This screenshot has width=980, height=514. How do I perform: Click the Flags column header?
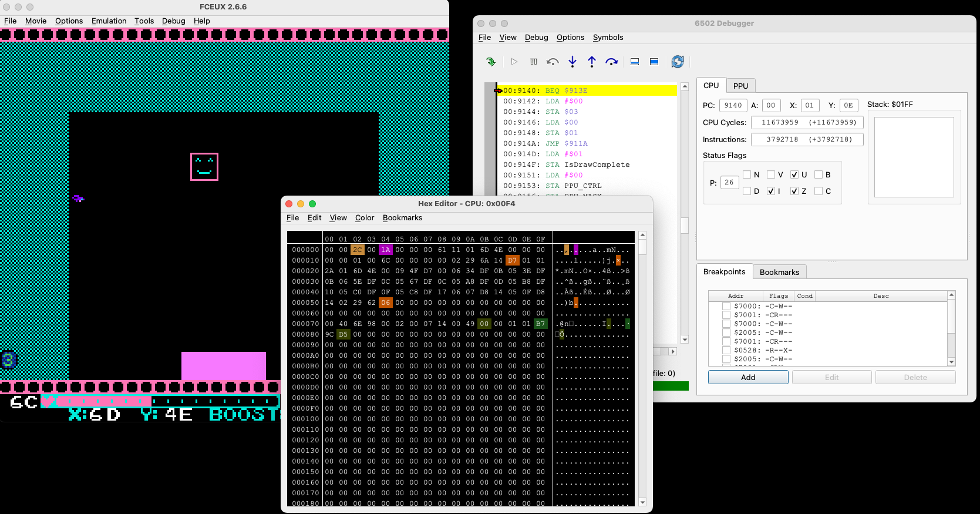[779, 296]
